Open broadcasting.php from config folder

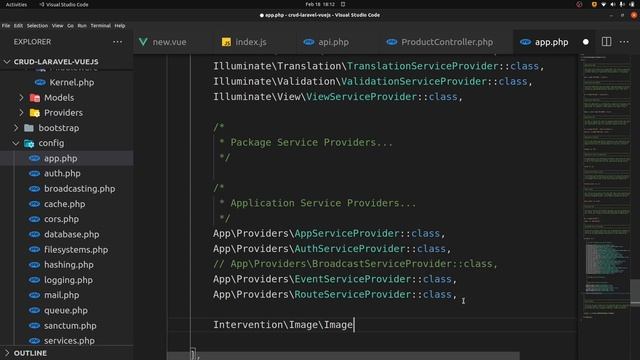click(80, 189)
